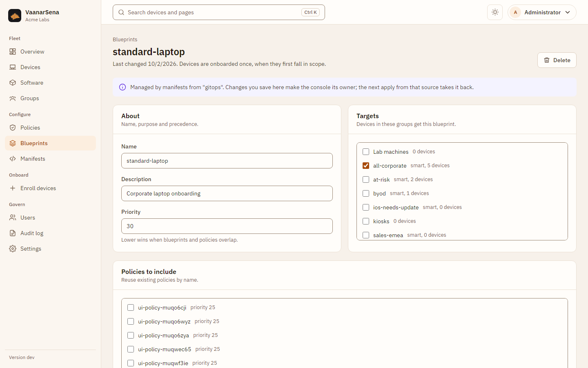
Task: Click the Devices laptop icon
Action: [13, 67]
